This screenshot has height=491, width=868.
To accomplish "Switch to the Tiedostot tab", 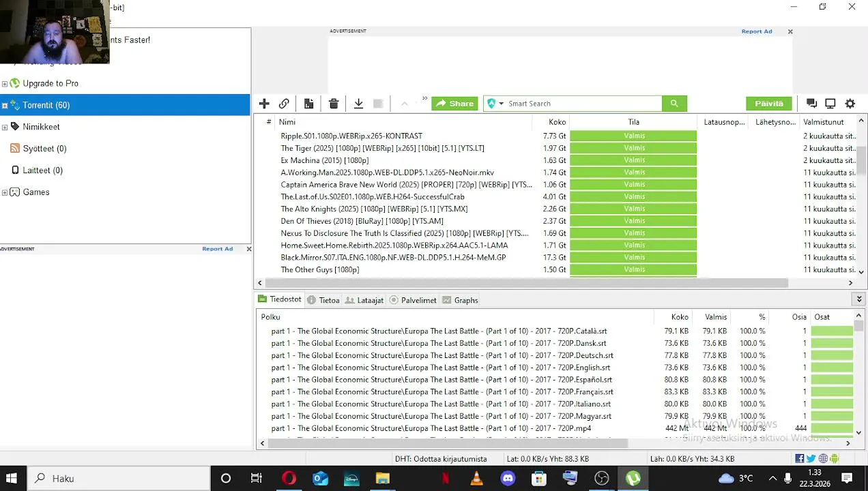I will click(280, 299).
